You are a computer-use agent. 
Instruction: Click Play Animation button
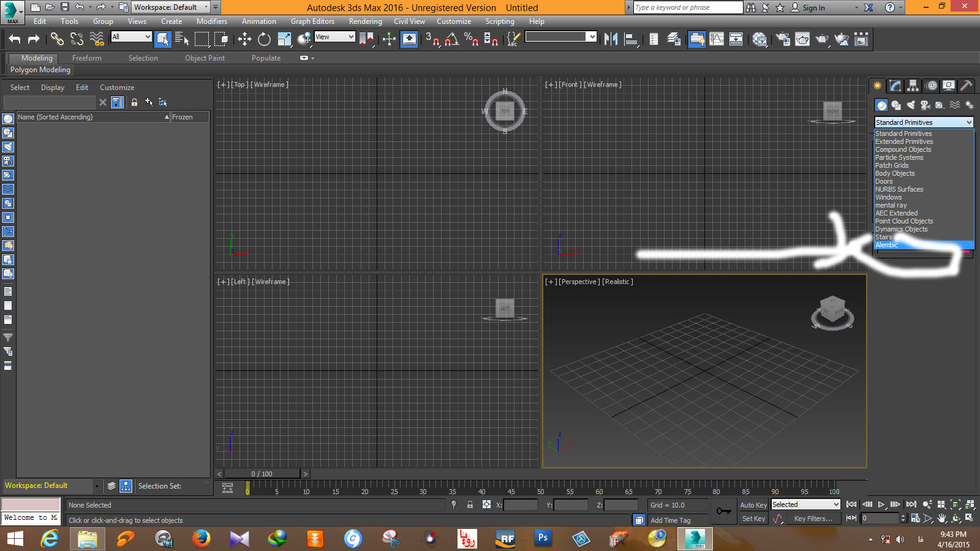point(881,504)
